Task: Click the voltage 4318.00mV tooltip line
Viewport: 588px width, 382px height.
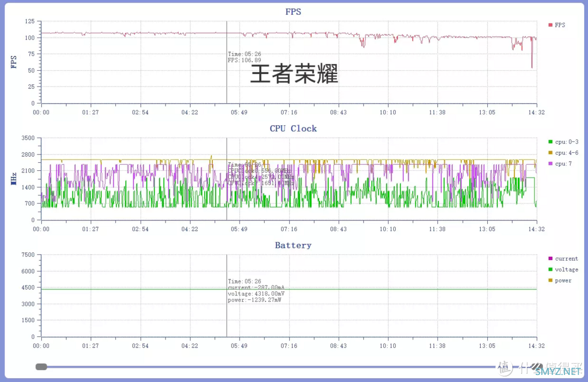Action: (x=256, y=293)
